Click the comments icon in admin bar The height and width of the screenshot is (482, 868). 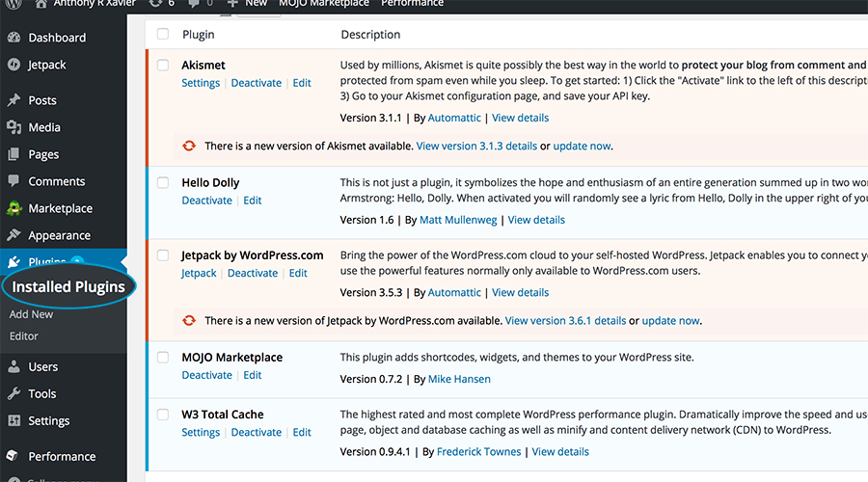click(193, 4)
